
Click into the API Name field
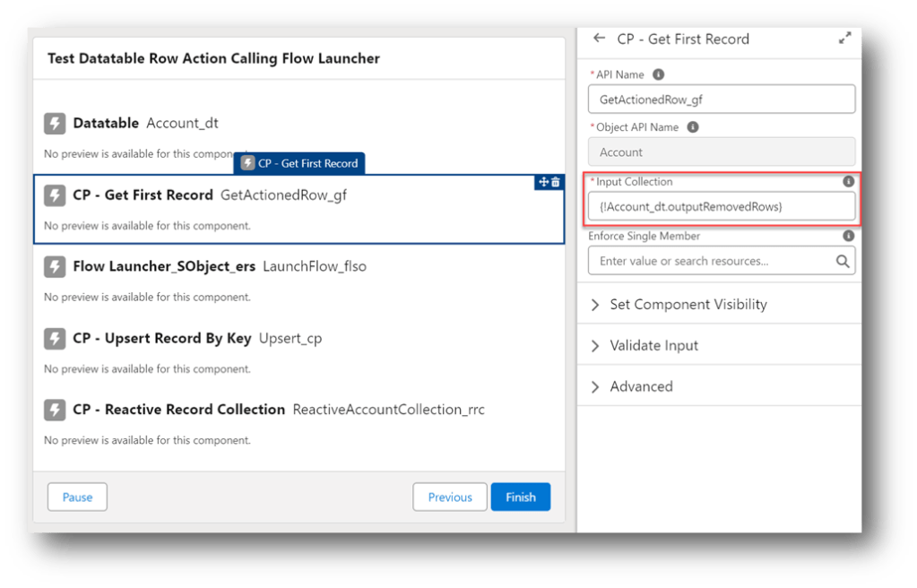coord(721,99)
